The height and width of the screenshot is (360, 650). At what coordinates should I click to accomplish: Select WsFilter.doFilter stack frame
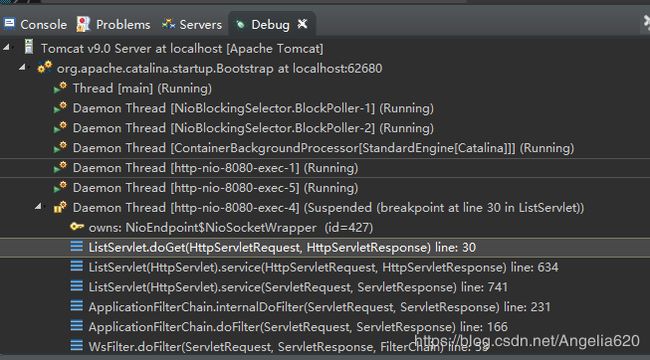[289, 347]
